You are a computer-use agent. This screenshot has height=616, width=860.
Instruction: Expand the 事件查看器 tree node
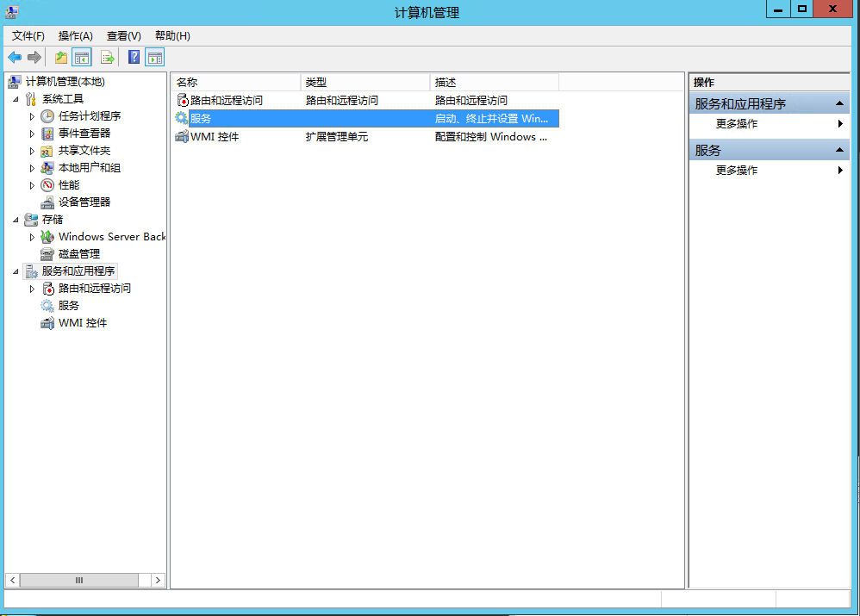[33, 134]
